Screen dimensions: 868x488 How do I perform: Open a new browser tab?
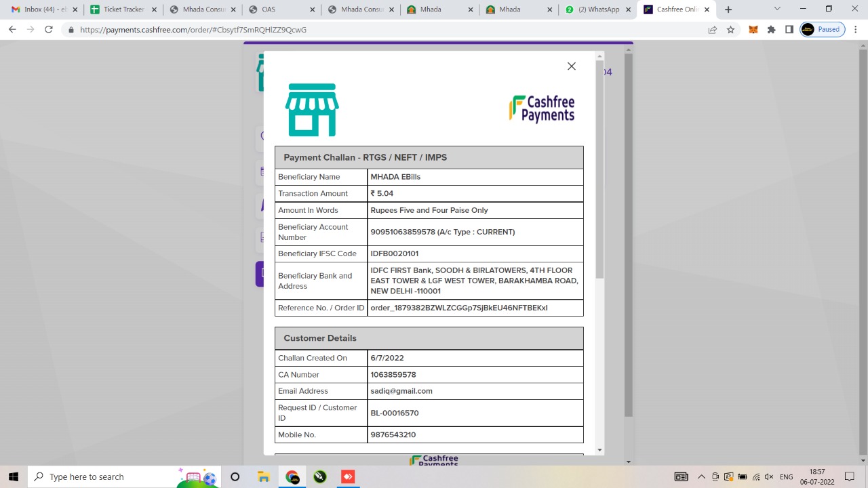tap(728, 9)
